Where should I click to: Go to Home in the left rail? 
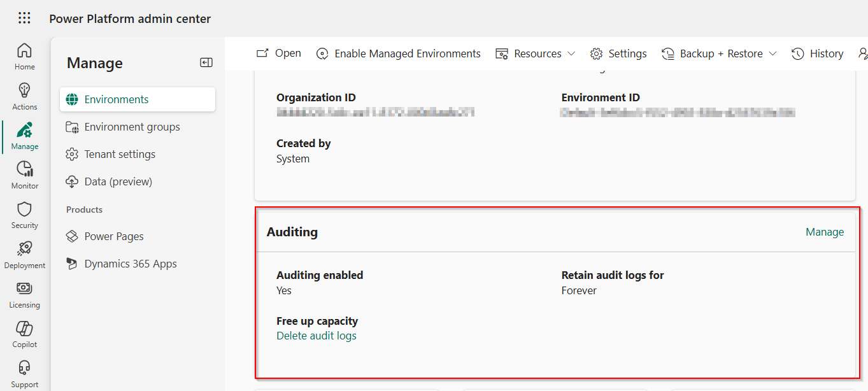point(25,57)
